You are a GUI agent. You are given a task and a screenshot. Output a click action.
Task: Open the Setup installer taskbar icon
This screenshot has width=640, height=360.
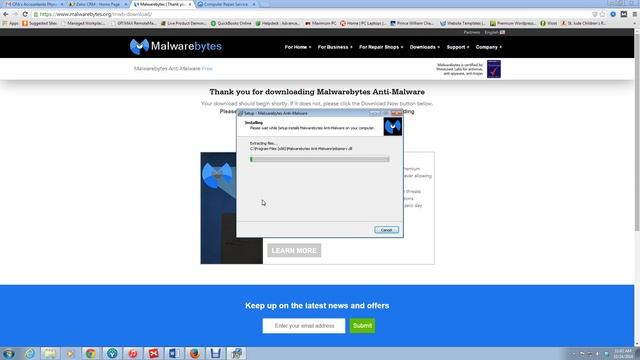tap(236, 353)
